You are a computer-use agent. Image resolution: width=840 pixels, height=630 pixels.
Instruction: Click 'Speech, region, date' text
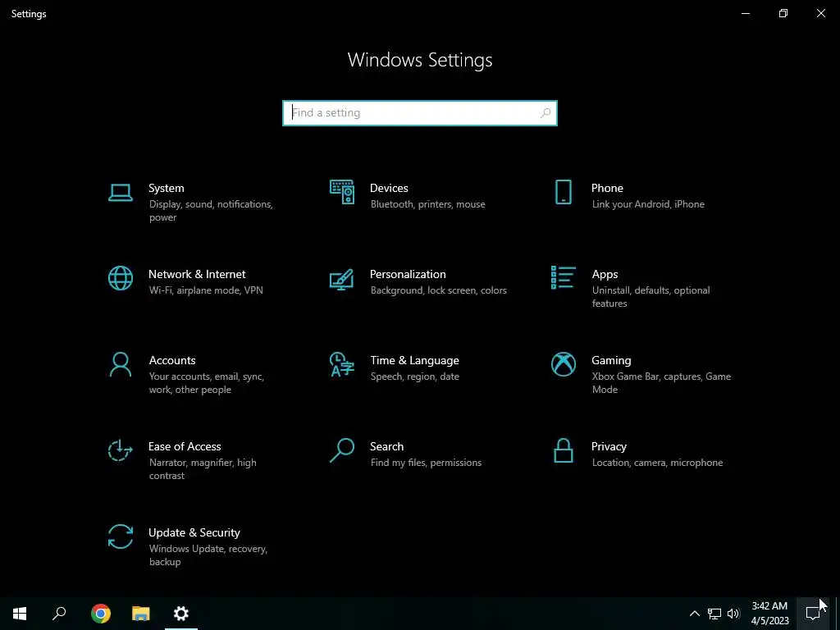click(x=414, y=377)
